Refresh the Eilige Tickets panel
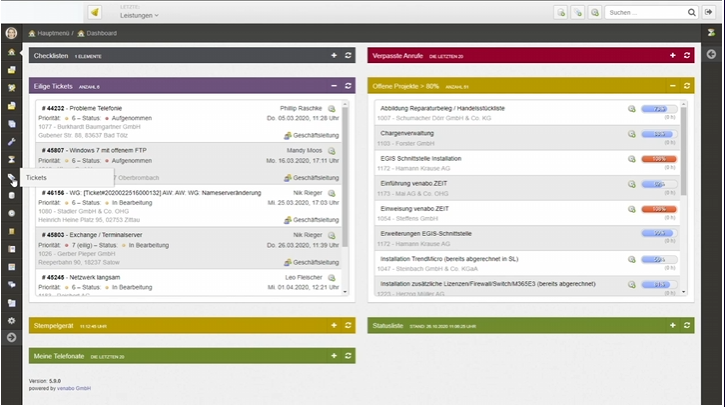This screenshot has width=725, height=407. [348, 86]
